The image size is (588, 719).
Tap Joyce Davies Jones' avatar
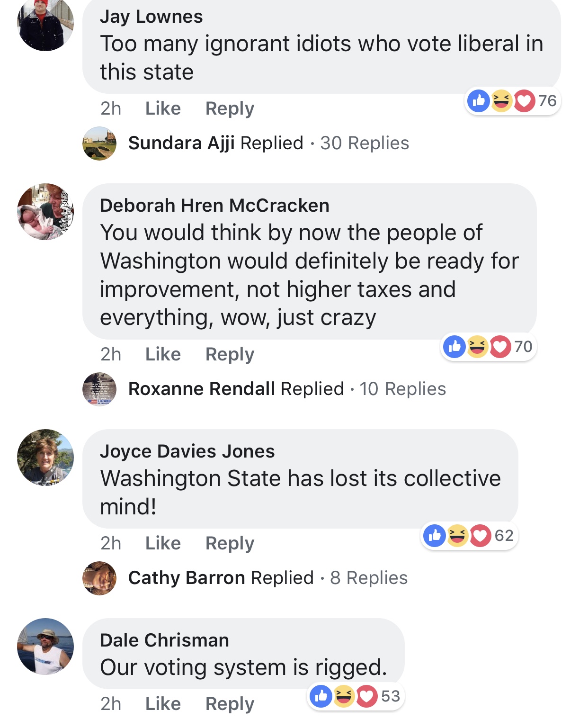(45, 458)
